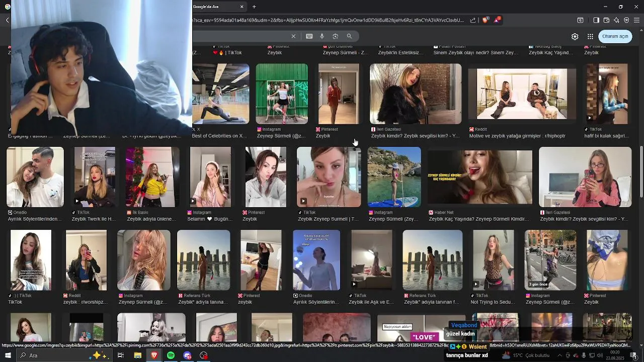Open 'Motive ve zeybik yatağa girmişler' link
The height and width of the screenshot is (362, 644).
(x=517, y=136)
